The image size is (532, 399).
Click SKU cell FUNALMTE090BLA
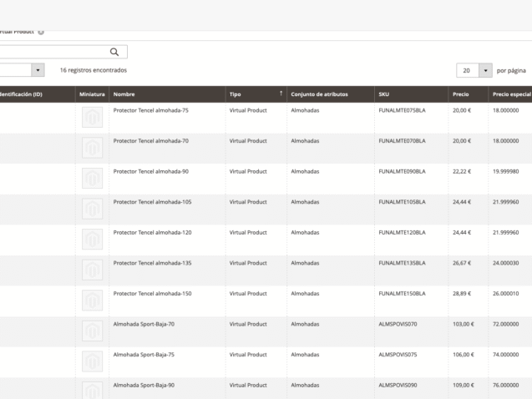click(x=402, y=171)
